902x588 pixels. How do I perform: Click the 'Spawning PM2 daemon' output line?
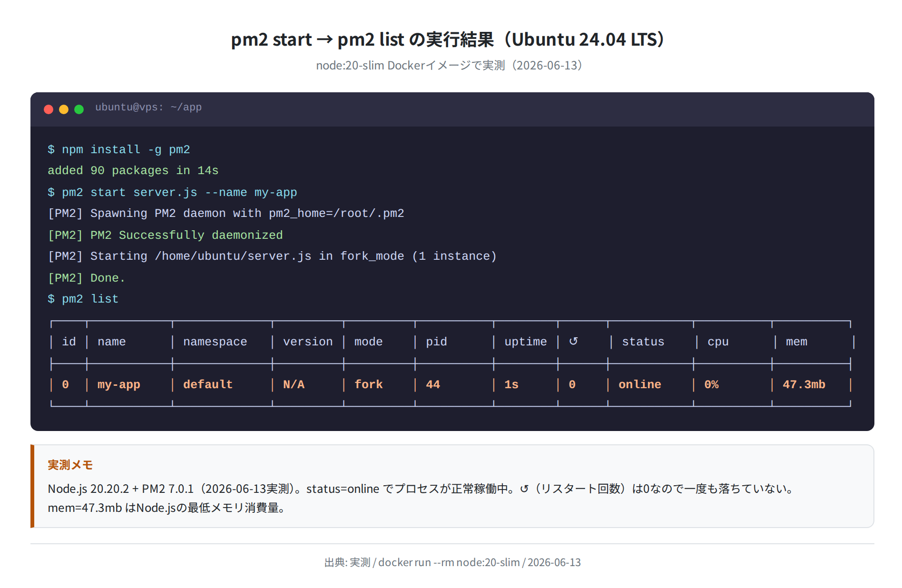226,214
